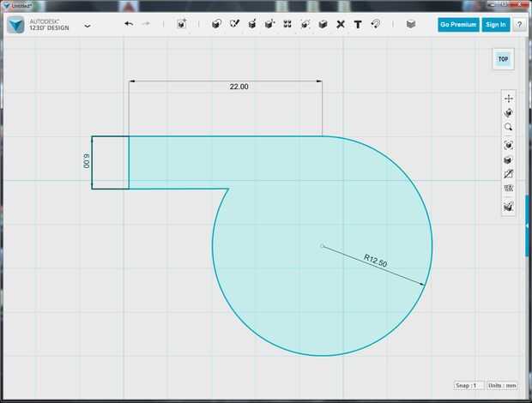
Task: Open the Combine tools menu
Action: click(323, 24)
